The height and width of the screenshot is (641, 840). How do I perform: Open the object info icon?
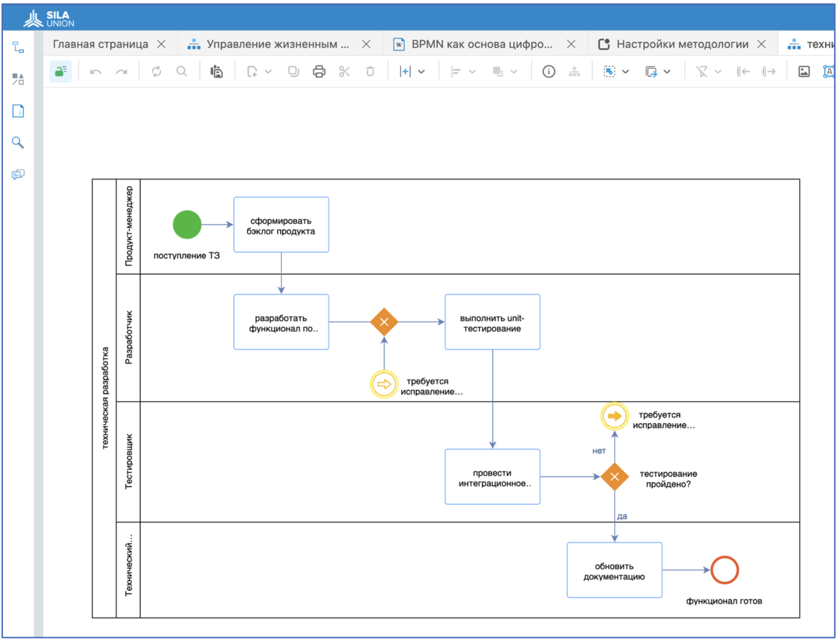click(548, 72)
